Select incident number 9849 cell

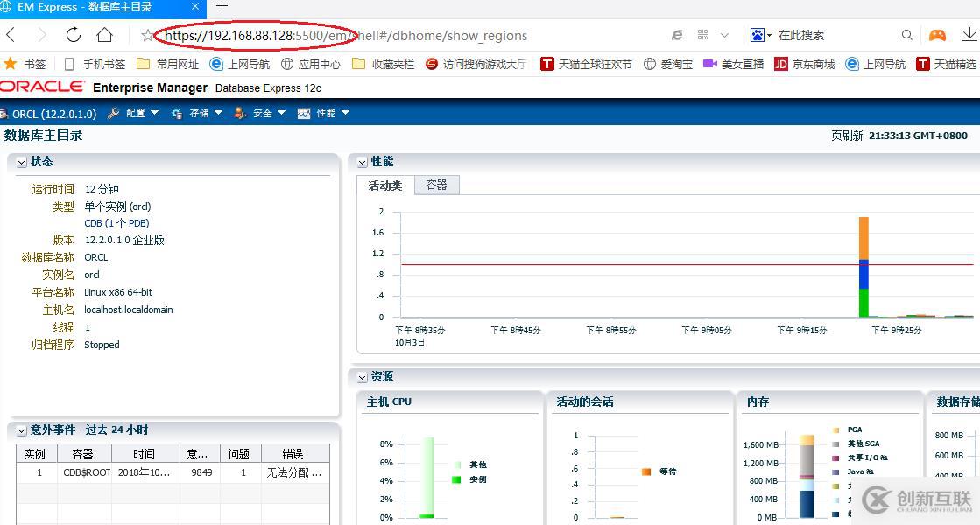coord(201,472)
